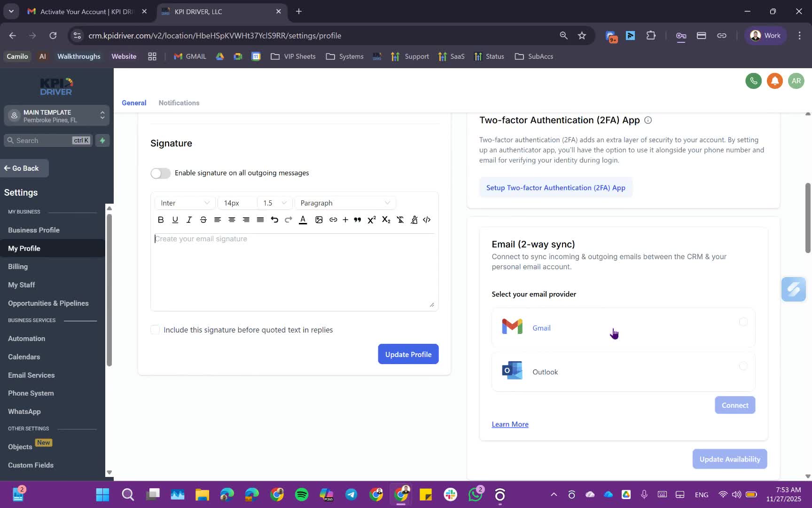Screen dimensions: 812x508
Task: Go Back to main menu
Action: 24,168
